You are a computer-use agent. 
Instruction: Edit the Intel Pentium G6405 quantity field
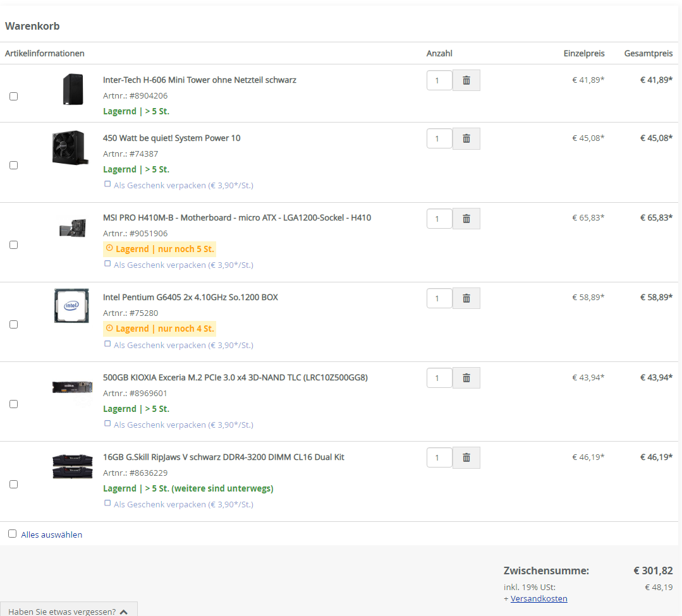click(439, 298)
